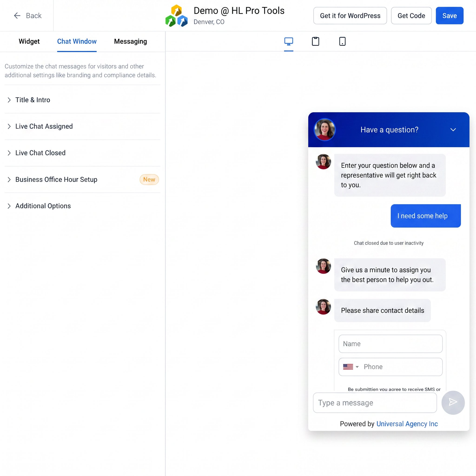Focus the Type a message box
Screen dimensions: 476x476
pyautogui.click(x=375, y=403)
